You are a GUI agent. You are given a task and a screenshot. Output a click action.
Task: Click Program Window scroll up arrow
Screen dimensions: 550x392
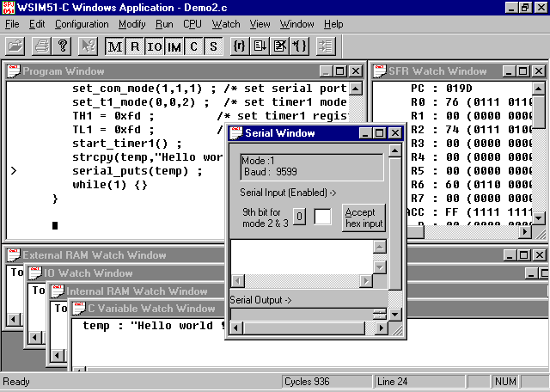coord(356,89)
